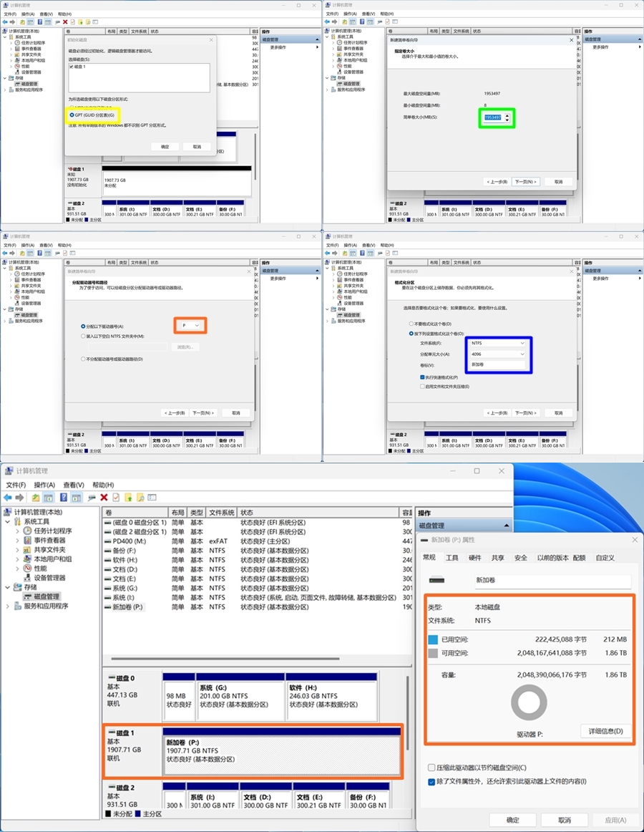Viewport: 644px width, 832px height.
Task: Select 性能 in the large window tree
Action: [x=40, y=569]
